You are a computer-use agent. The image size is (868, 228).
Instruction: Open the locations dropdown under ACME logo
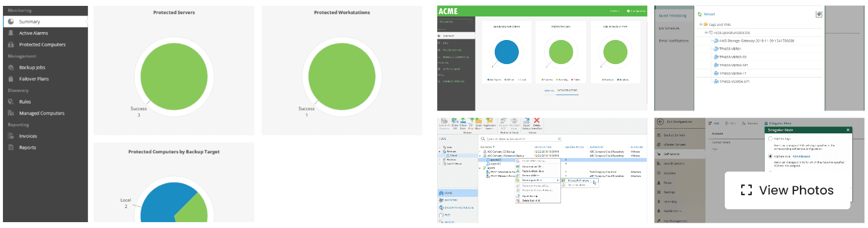(x=454, y=22)
